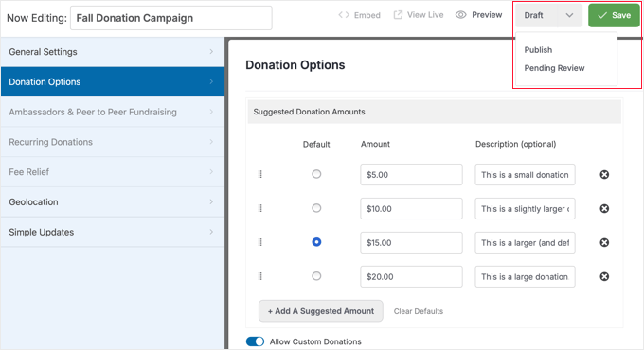The width and height of the screenshot is (644, 350).
Task: Grab the drag handle of the $15.00 row
Action: coord(260,243)
